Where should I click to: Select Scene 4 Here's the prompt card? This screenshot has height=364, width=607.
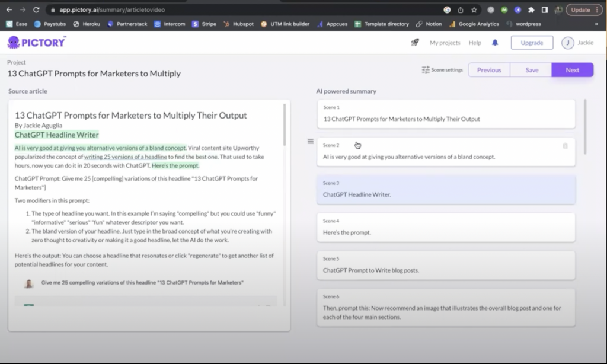click(x=446, y=228)
